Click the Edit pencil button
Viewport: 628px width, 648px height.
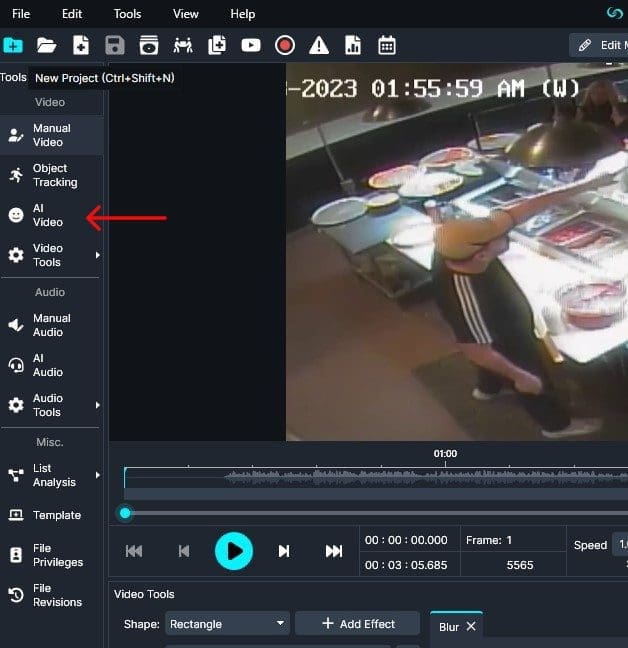(599, 45)
